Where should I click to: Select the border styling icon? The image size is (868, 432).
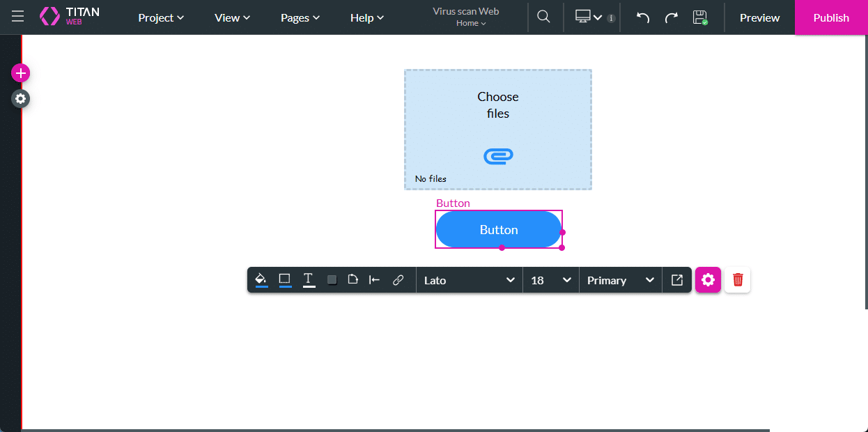click(284, 279)
